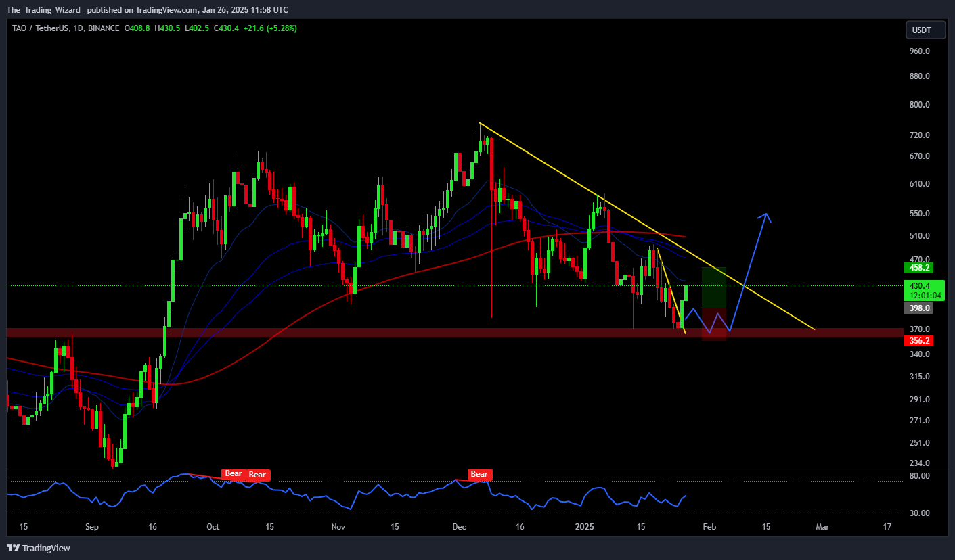The height and width of the screenshot is (560, 955).
Task: Click the Sep date on time axis
Action: [x=92, y=526]
